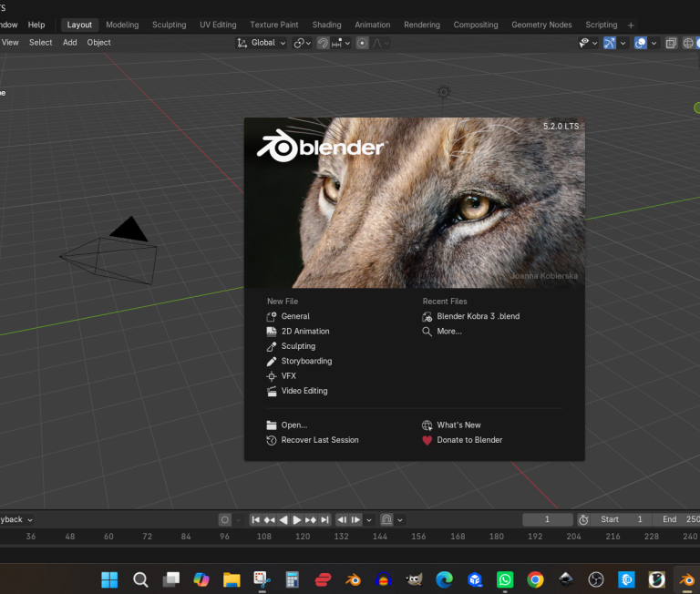Select the Compositing workspace tab

click(476, 25)
